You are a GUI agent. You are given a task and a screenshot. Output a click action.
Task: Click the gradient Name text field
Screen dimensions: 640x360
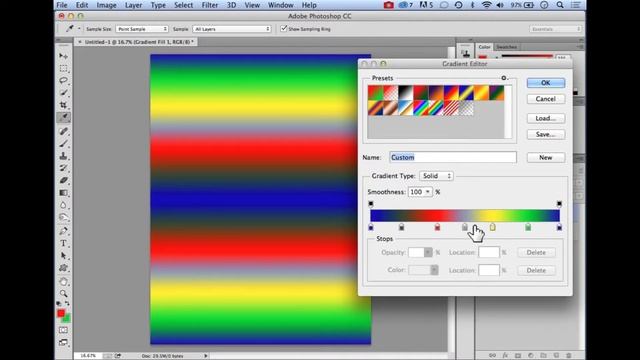pos(453,158)
